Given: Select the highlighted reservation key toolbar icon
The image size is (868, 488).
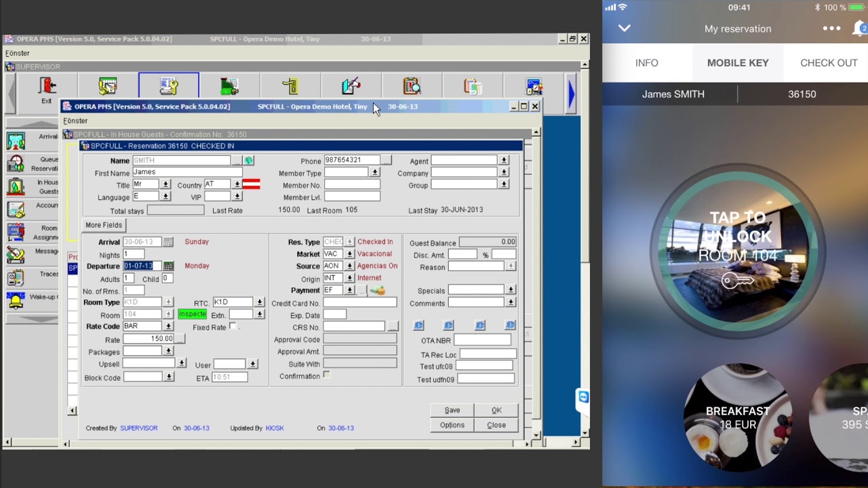Looking at the screenshot, I should click(x=169, y=86).
